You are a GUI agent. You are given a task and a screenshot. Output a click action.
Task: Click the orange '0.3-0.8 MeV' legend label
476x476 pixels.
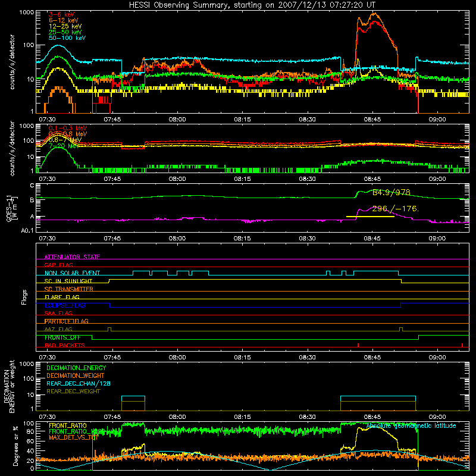point(68,134)
